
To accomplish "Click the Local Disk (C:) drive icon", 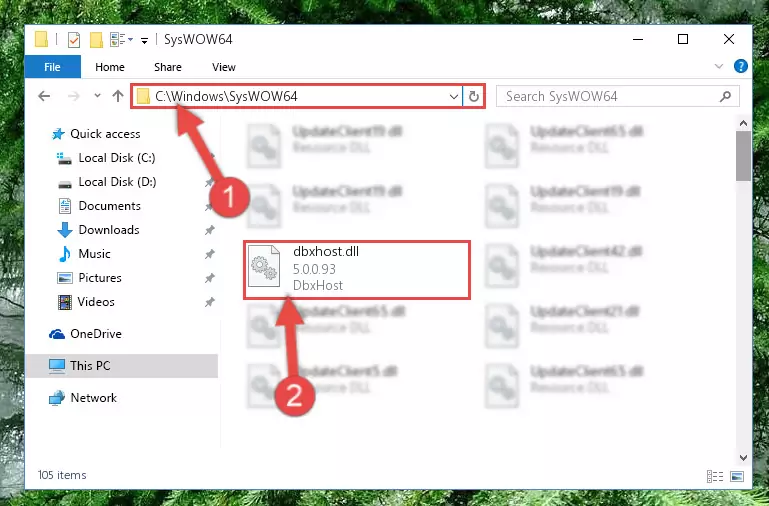I will [65, 158].
